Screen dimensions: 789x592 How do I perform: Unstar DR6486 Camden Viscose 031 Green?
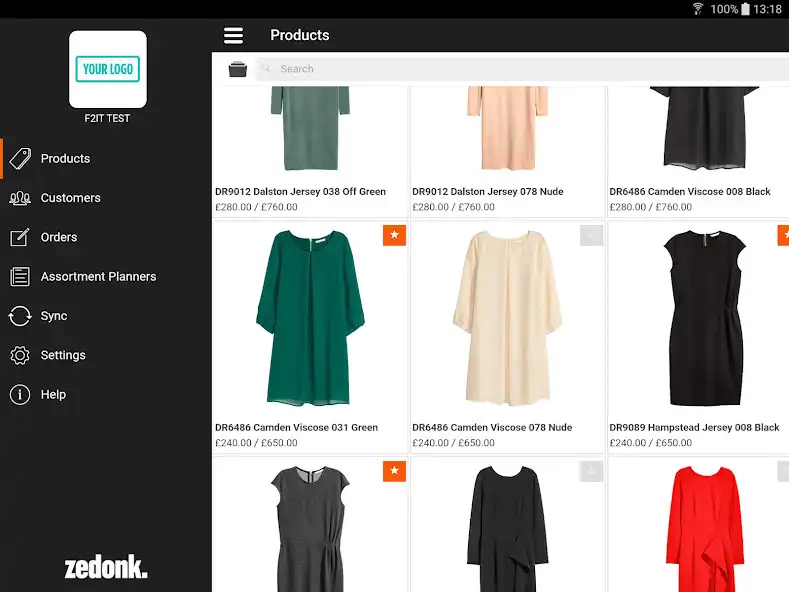[394, 235]
